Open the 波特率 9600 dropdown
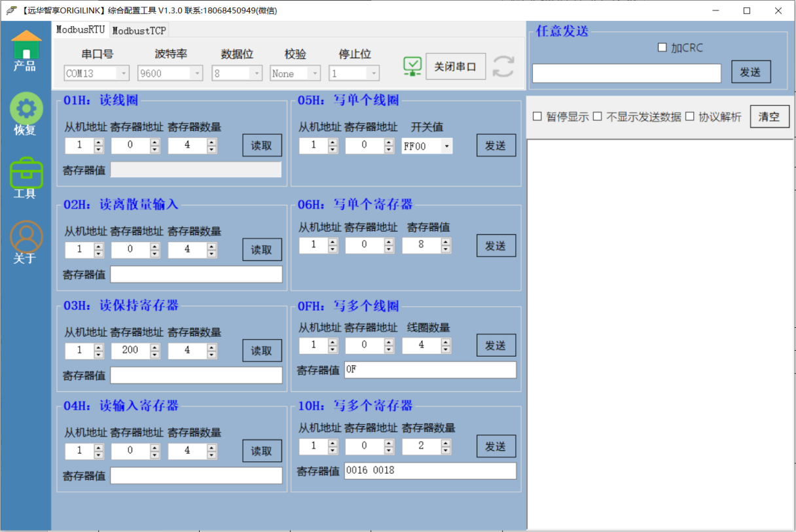796x532 pixels. tap(197, 74)
